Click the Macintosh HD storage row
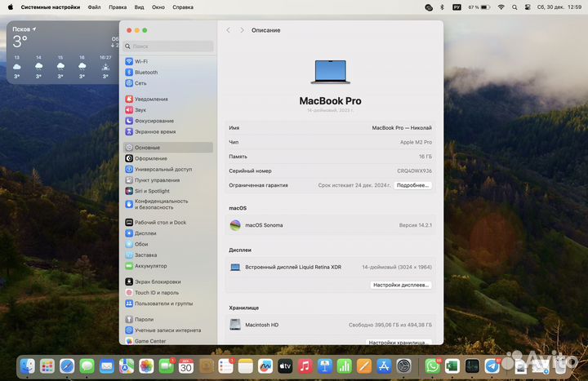 coord(330,325)
